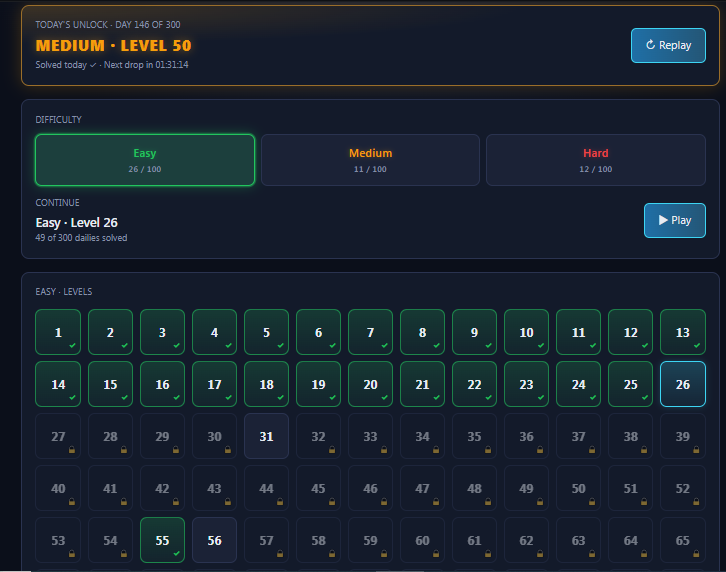Select level 11 tile
Viewport: 726px width, 572px height.
pyautogui.click(x=578, y=332)
